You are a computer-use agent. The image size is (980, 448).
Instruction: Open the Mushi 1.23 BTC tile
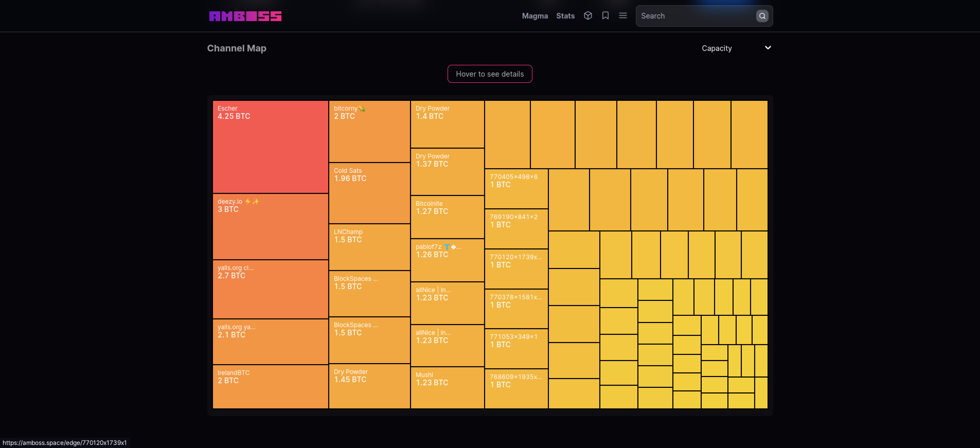click(x=447, y=388)
